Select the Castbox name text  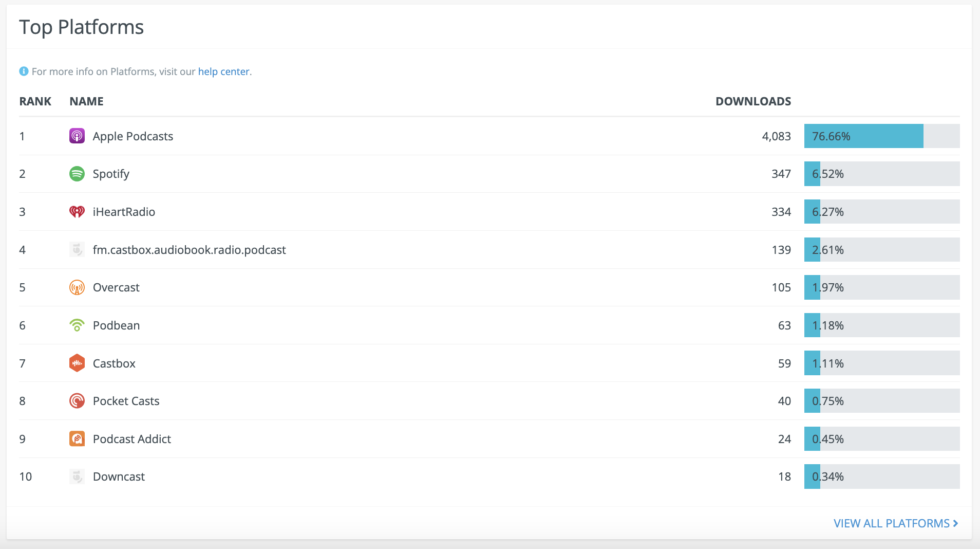tap(114, 363)
